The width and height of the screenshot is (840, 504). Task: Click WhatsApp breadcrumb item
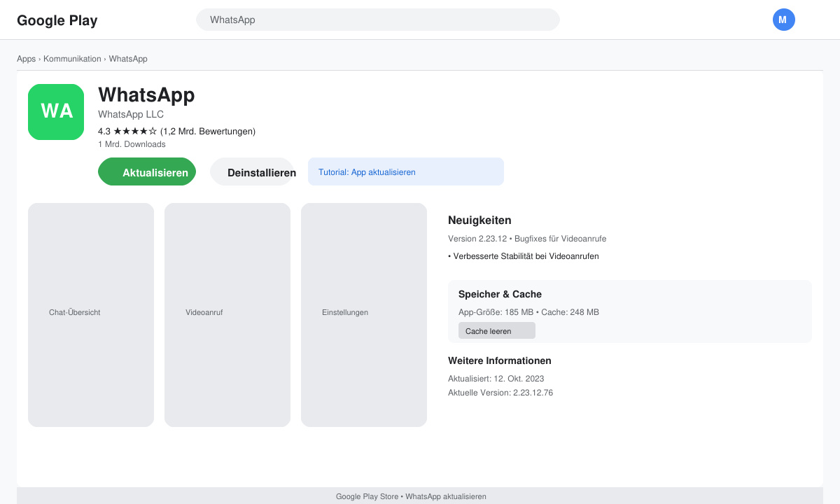(128, 59)
